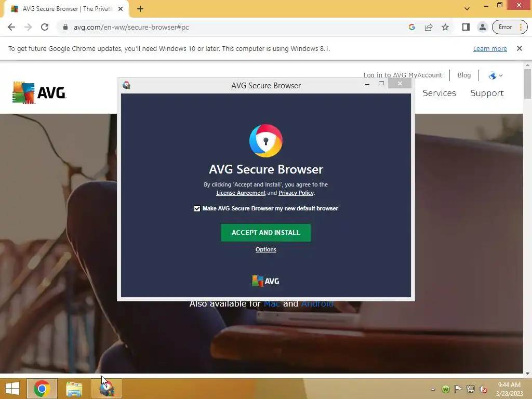
Task: Open the License Agreement link
Action: click(x=241, y=193)
